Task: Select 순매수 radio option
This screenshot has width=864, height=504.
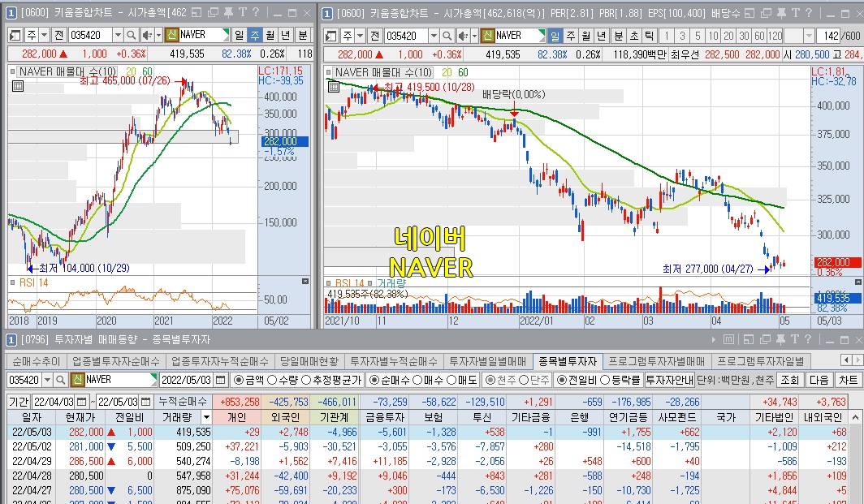Action: pos(374,380)
